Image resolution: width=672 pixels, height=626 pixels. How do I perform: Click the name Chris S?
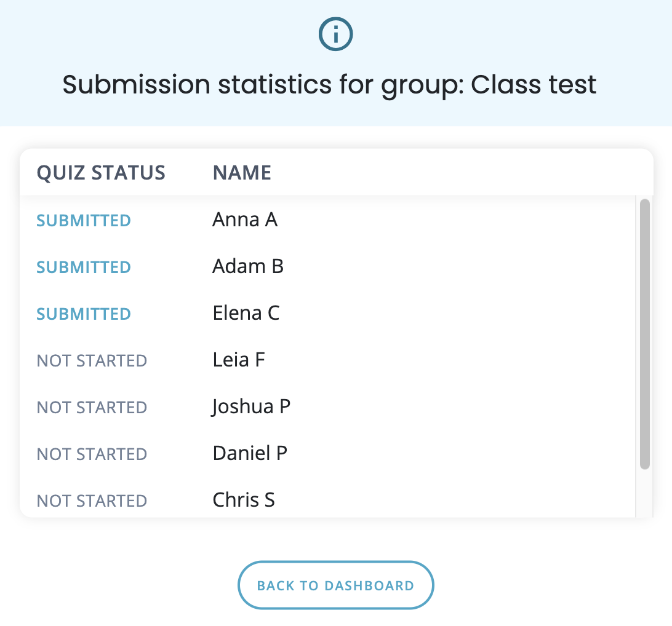click(244, 500)
